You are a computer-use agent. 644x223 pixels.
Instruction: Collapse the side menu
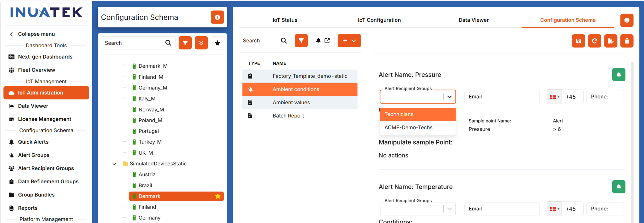pos(32,34)
